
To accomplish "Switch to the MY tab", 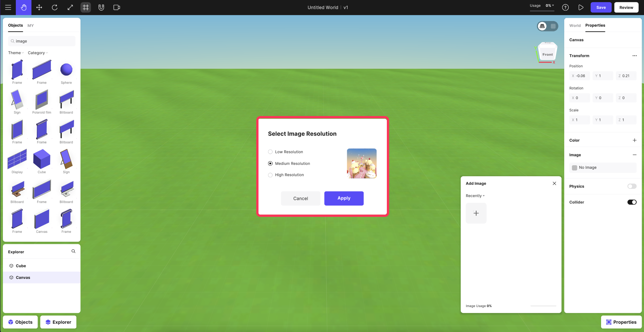I will click(30, 26).
